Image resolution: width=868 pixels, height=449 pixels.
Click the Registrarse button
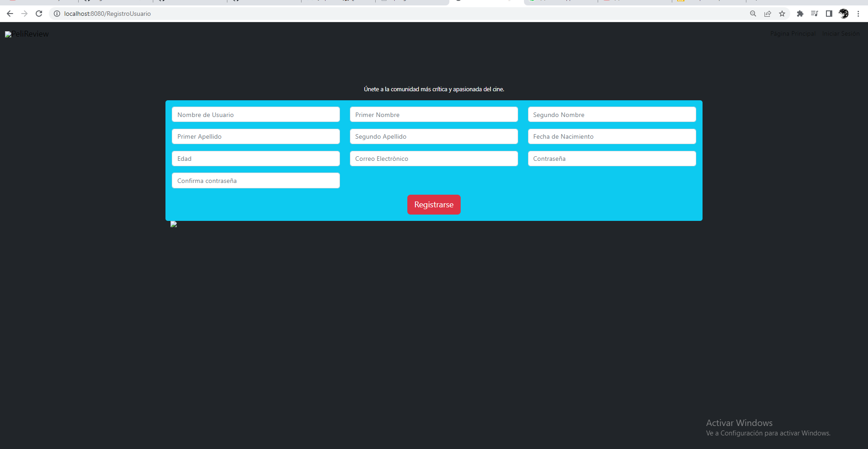[x=434, y=205]
